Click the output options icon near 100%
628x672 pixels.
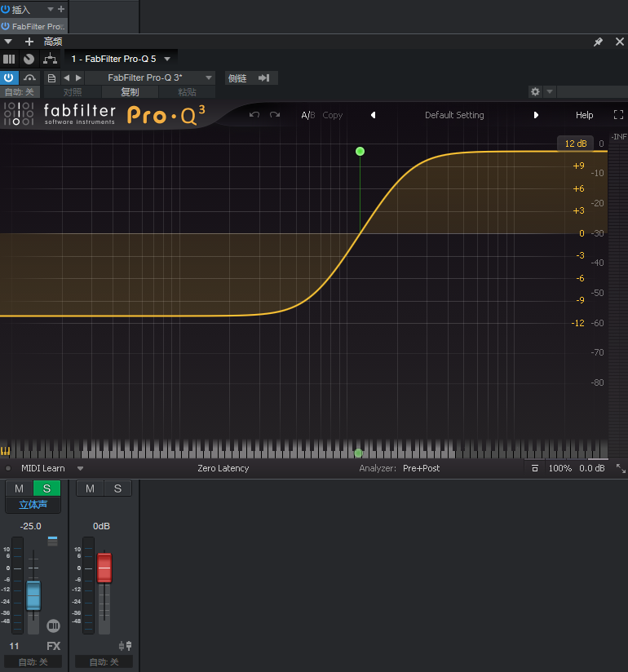click(534, 468)
